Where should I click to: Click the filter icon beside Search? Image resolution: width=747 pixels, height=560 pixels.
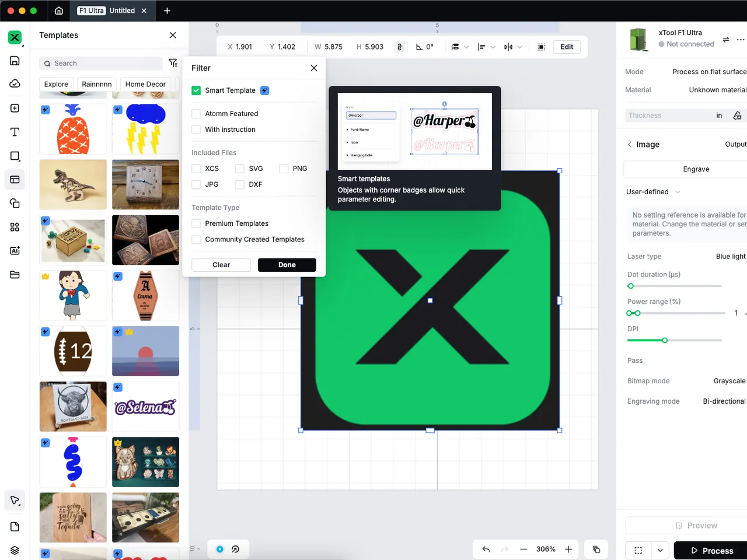(173, 63)
